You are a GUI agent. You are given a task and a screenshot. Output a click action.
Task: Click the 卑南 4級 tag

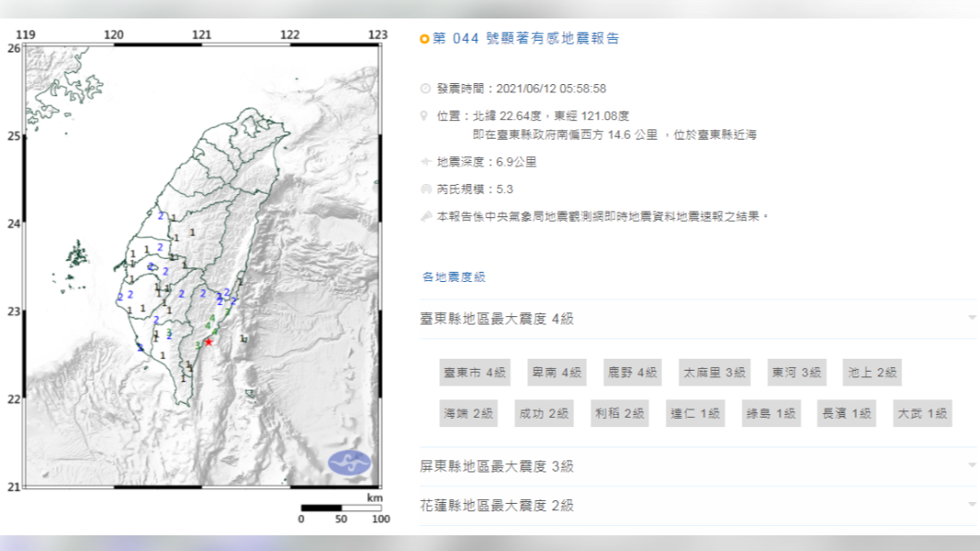pyautogui.click(x=557, y=373)
